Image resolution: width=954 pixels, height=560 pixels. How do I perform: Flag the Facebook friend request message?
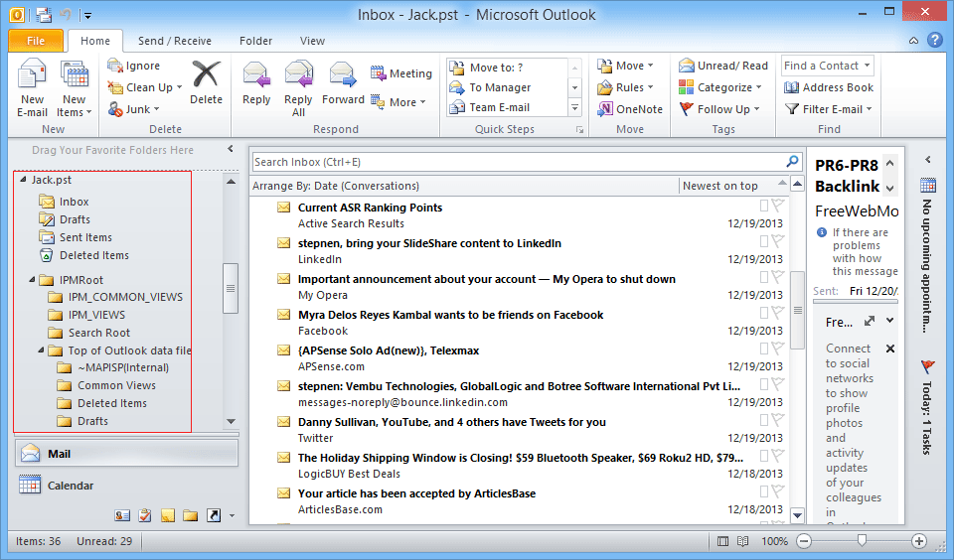tap(777, 313)
